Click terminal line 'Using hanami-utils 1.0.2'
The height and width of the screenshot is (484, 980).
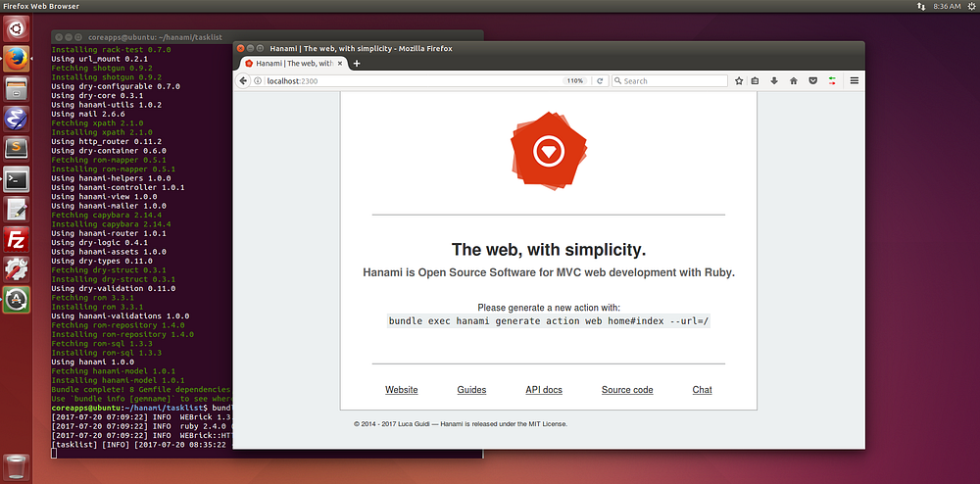[106, 105]
